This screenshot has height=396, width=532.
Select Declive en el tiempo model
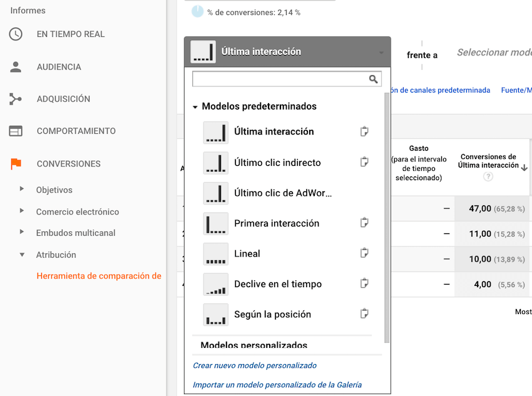(x=278, y=284)
